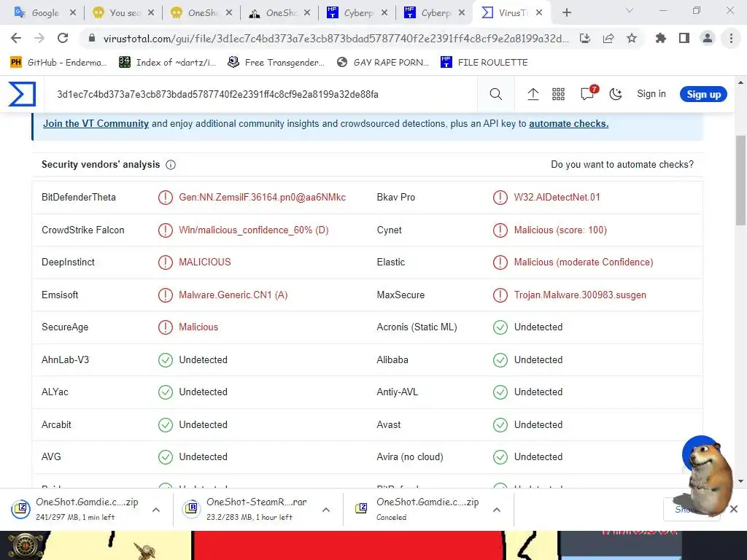Open the apps grid icon
This screenshot has width=747, height=560.
point(558,94)
